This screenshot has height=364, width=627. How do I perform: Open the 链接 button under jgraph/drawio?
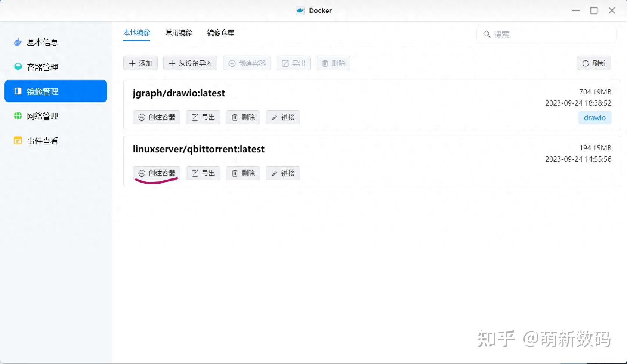tap(282, 117)
